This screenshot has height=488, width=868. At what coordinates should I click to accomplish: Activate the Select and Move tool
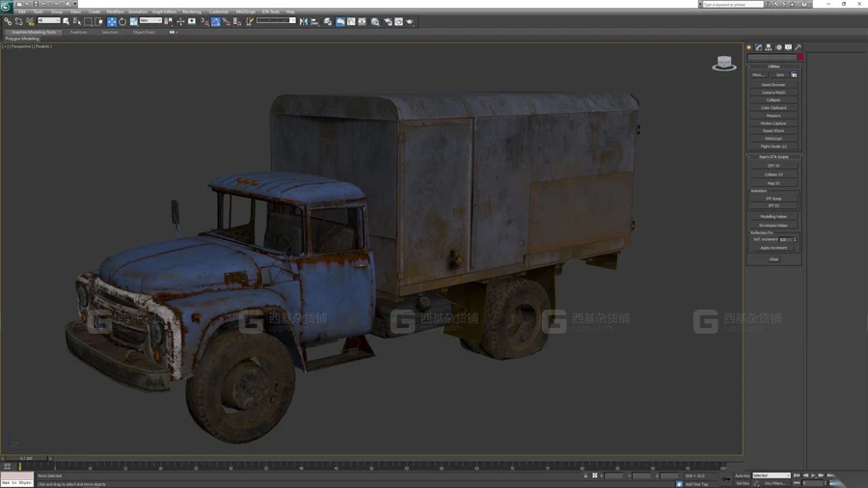(x=112, y=21)
